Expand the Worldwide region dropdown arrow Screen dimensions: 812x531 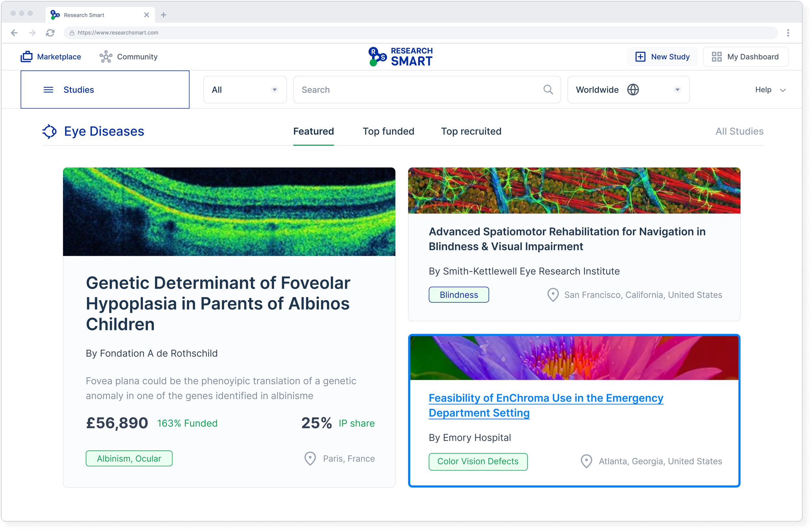(677, 90)
